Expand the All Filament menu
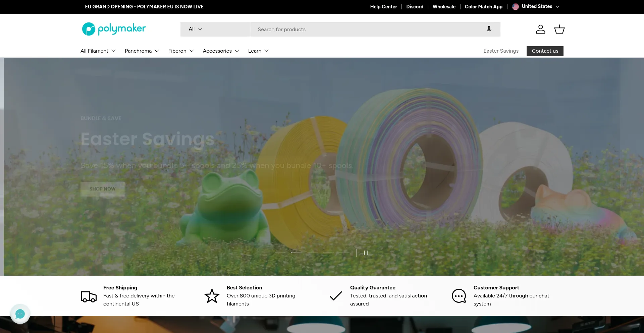The width and height of the screenshot is (644, 333). coord(98,51)
